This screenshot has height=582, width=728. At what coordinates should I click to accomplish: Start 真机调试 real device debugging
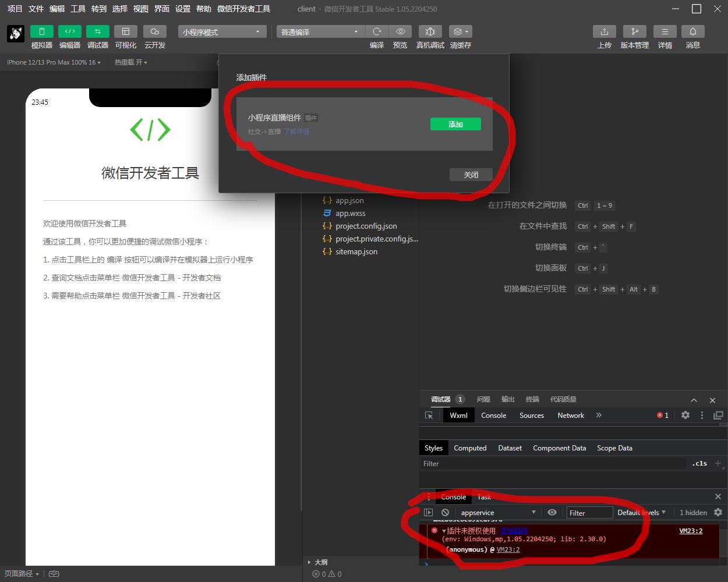click(430, 31)
